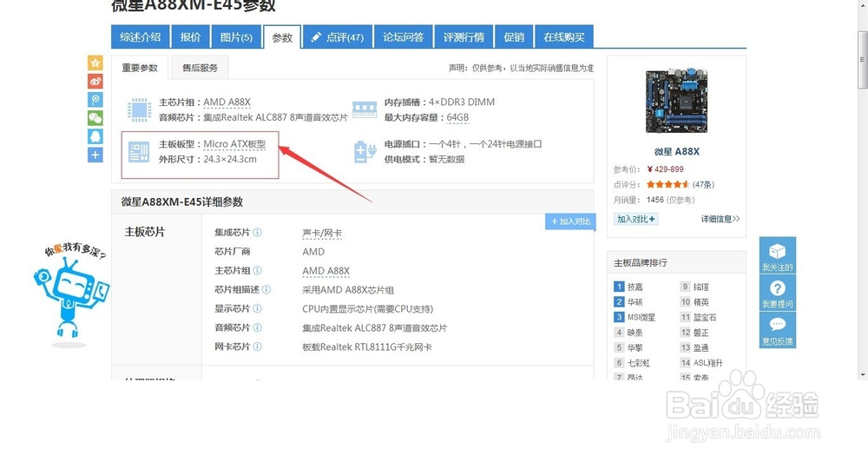868x462 pixels.
Task: Click the 加入对比 button above the table
Action: pos(571,221)
